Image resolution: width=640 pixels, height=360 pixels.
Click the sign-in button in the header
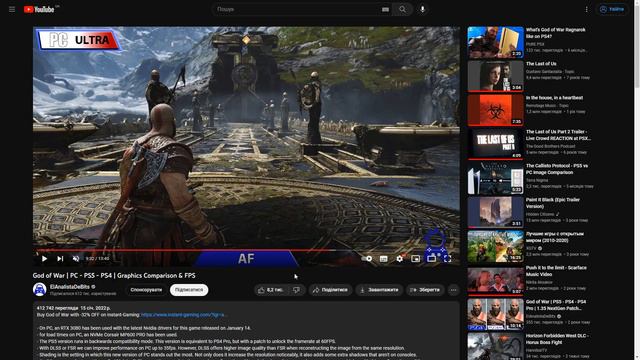coord(612,9)
